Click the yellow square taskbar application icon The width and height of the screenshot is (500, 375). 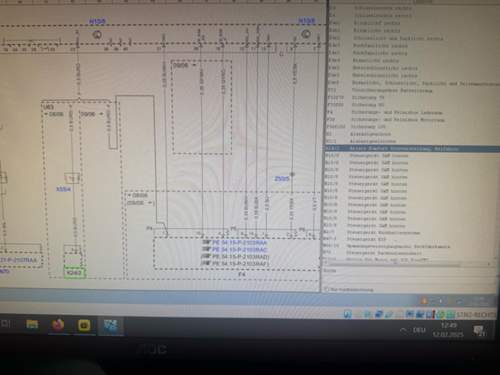[x=84, y=325]
